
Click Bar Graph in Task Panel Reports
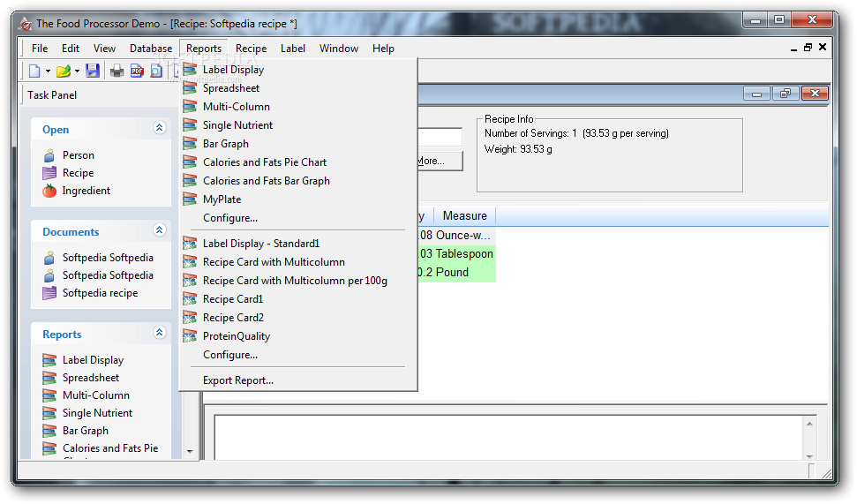(x=86, y=431)
